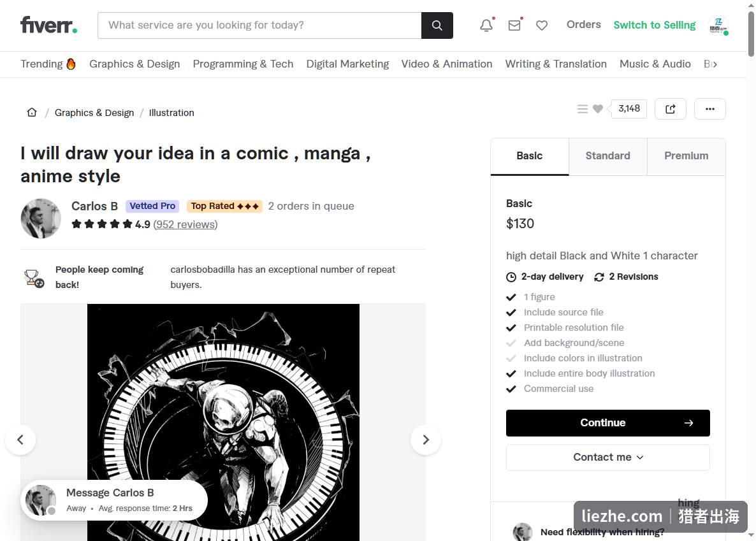Click the search magnifier button
This screenshot has height=541, width=756.
click(437, 25)
